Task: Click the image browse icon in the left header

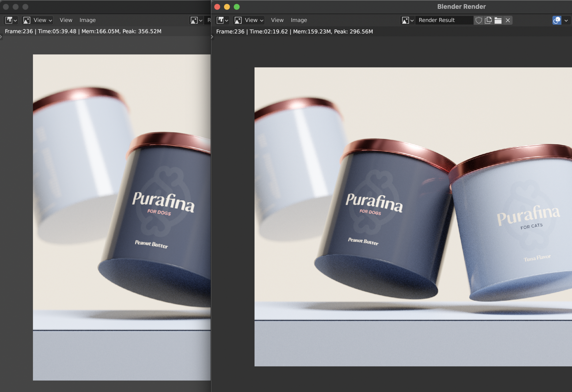Action: (x=196, y=20)
